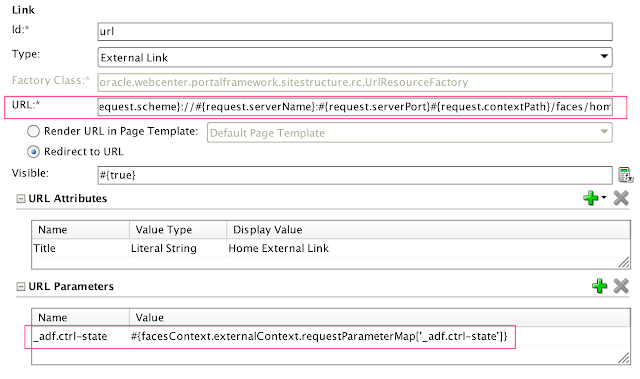640x379 pixels.
Task: Click the URL input field
Action: point(355,107)
